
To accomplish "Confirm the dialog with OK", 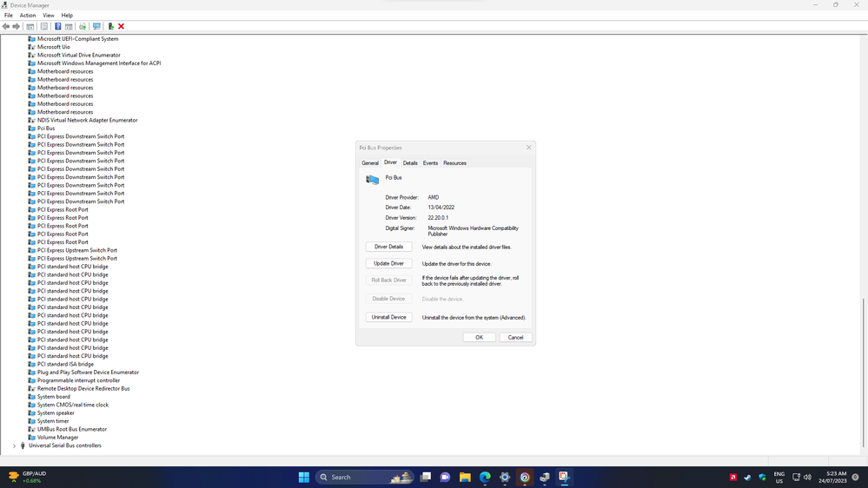I will coord(479,338).
